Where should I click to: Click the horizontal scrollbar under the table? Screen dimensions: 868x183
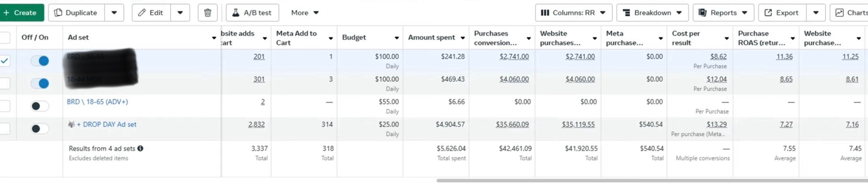[649, 180]
